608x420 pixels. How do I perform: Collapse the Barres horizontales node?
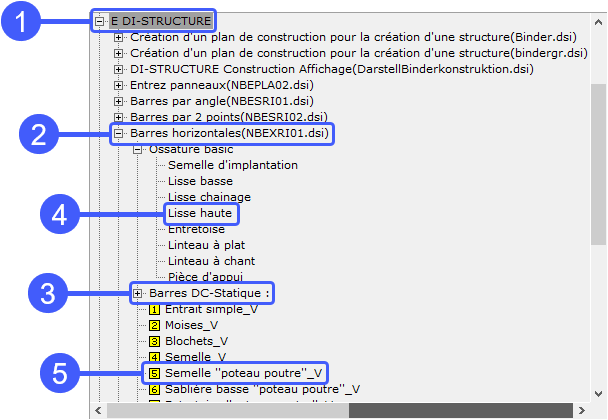point(120,133)
